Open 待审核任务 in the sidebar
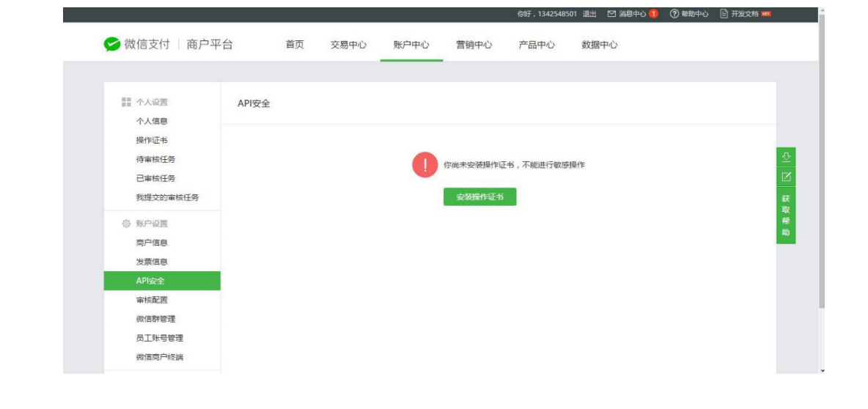Screen dimensions: 868x409 155,159
